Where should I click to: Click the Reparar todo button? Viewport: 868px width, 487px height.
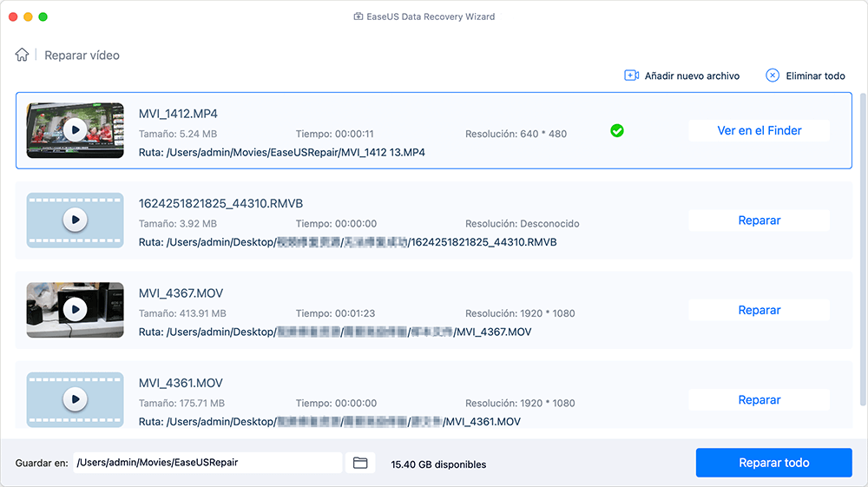click(774, 463)
